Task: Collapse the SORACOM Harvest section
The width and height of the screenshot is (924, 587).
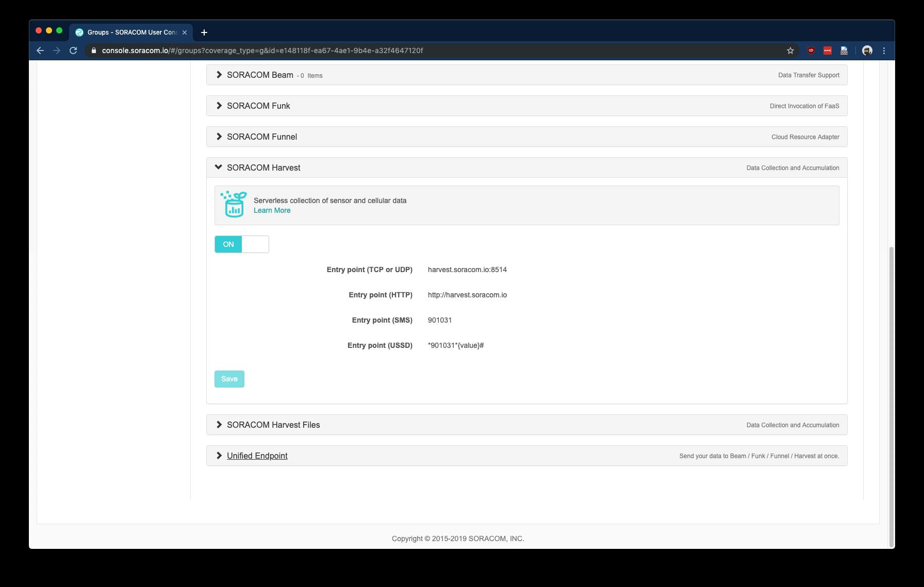Action: coord(263,168)
